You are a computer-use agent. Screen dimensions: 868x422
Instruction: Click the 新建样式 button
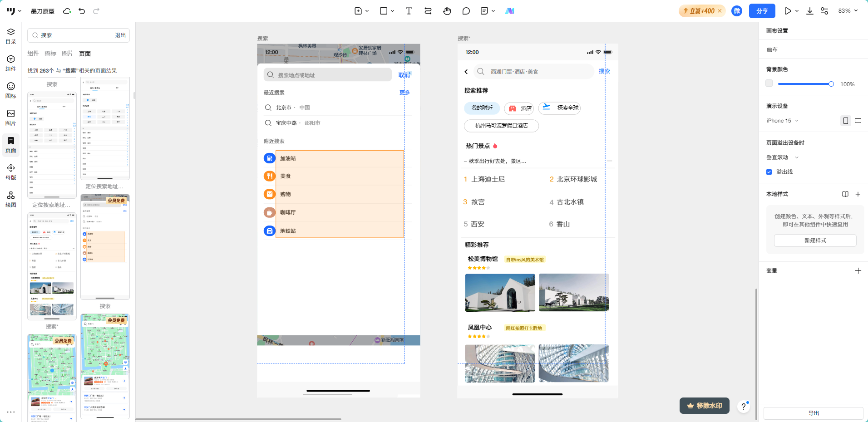tap(815, 240)
